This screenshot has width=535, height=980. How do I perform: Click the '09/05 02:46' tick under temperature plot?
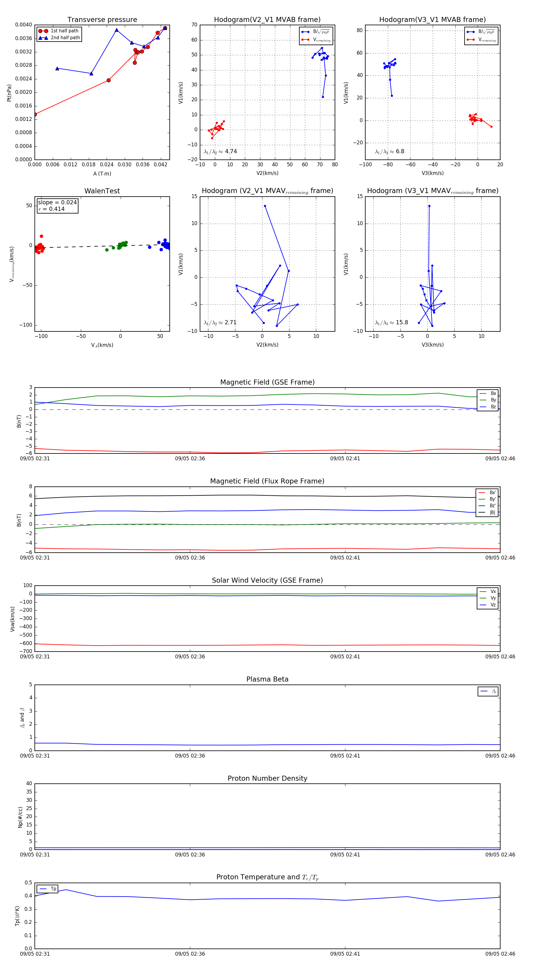(x=500, y=954)
